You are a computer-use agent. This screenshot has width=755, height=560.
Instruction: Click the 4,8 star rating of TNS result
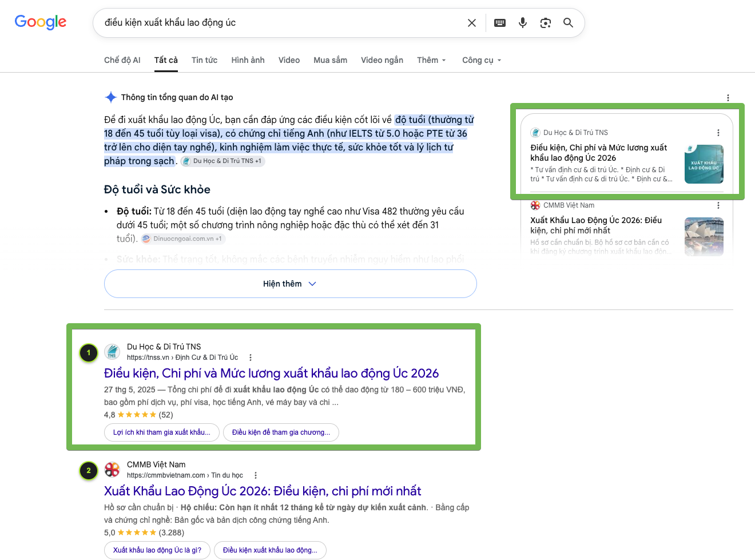(x=138, y=415)
